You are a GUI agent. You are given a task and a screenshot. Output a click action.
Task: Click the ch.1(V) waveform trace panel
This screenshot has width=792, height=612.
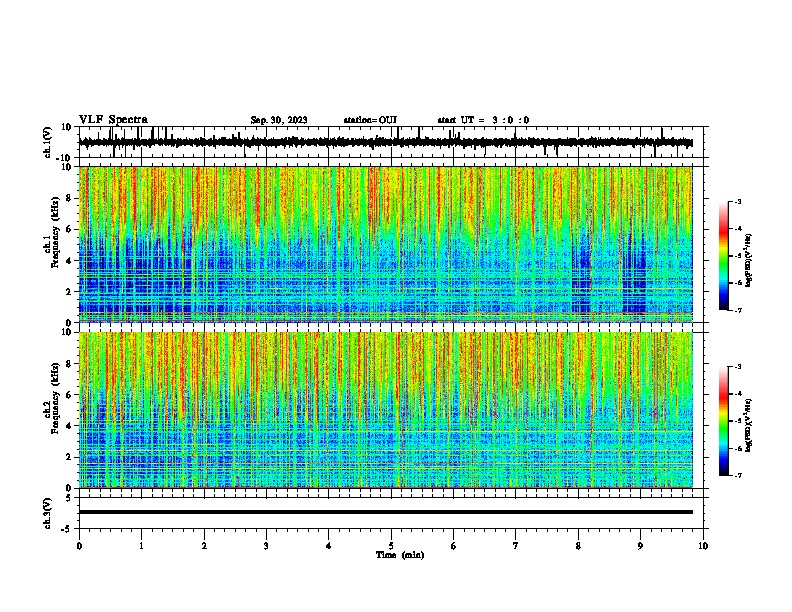pos(393,142)
